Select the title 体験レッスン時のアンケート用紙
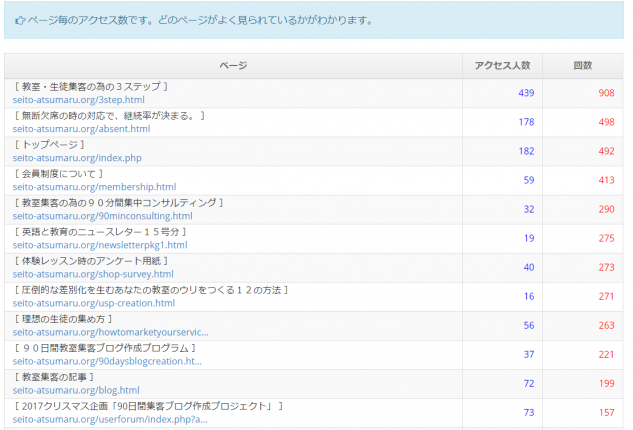 (91, 261)
